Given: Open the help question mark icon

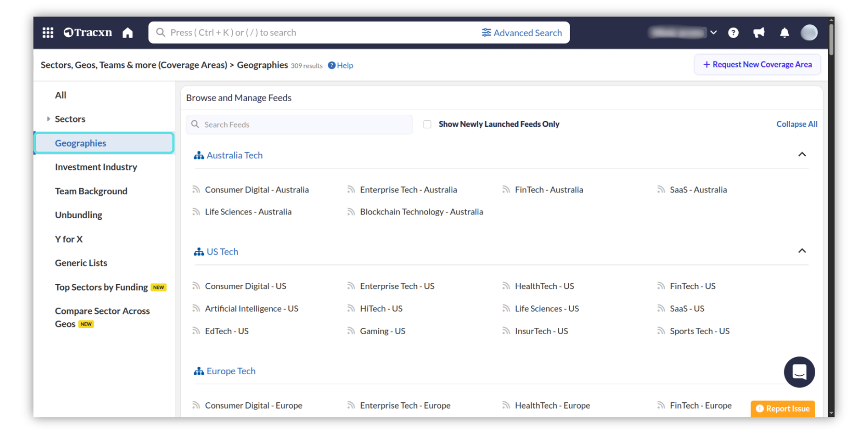Looking at the screenshot, I should tap(733, 33).
